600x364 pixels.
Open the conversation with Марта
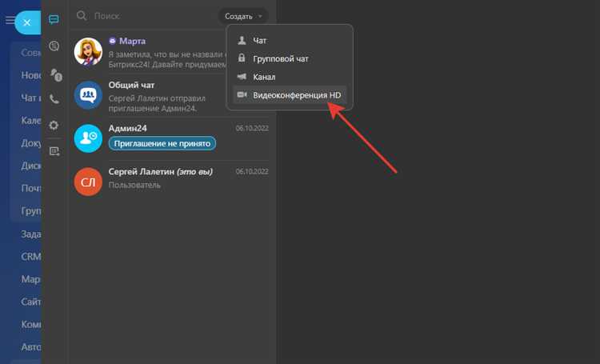[171, 52]
